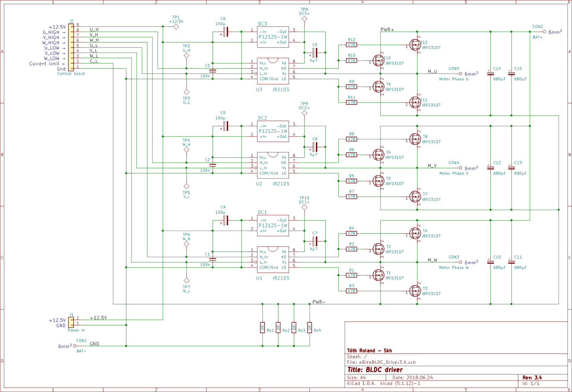
Task: Click the T3 IRFS3107 MOSFET symbol
Action: 415,291
